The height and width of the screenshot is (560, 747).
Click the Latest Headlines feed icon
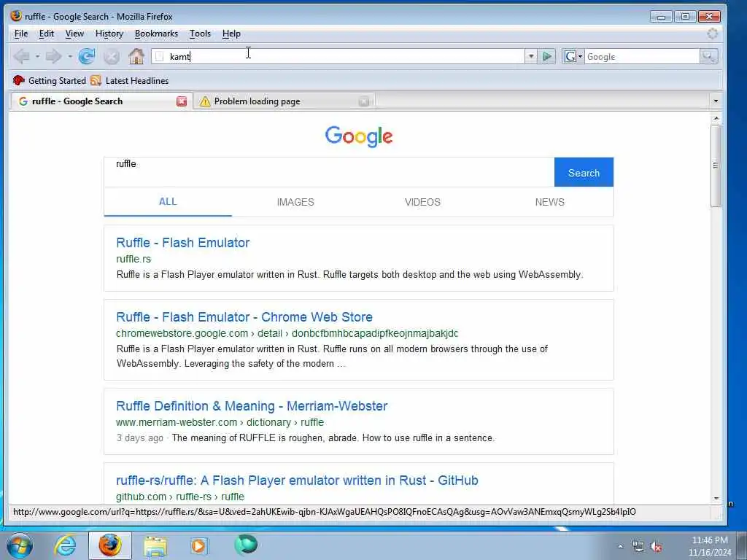point(96,80)
